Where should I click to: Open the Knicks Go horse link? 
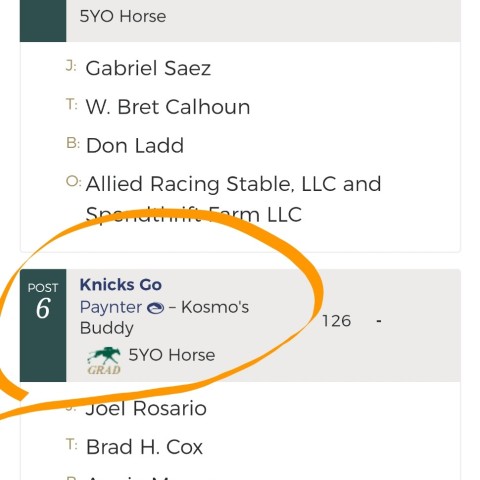click(x=121, y=285)
